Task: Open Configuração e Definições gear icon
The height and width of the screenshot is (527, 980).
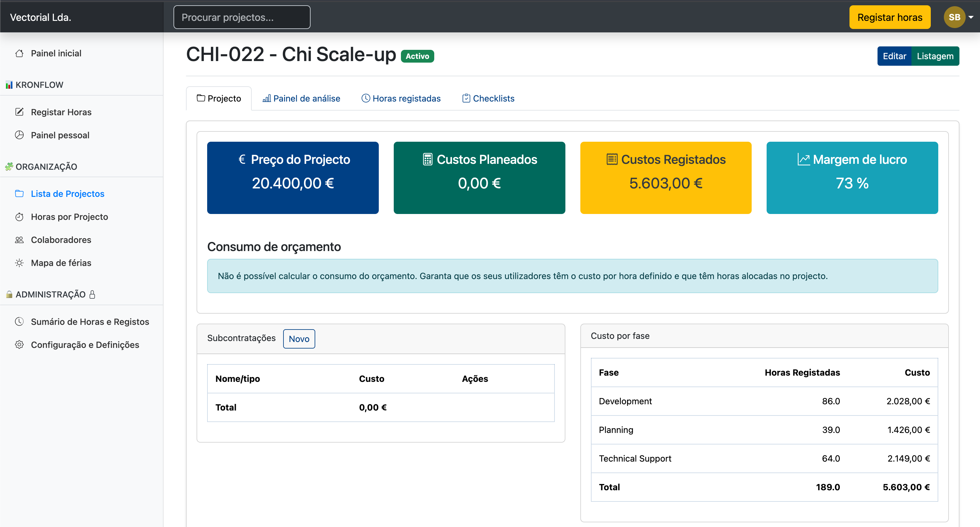Action: click(20, 345)
